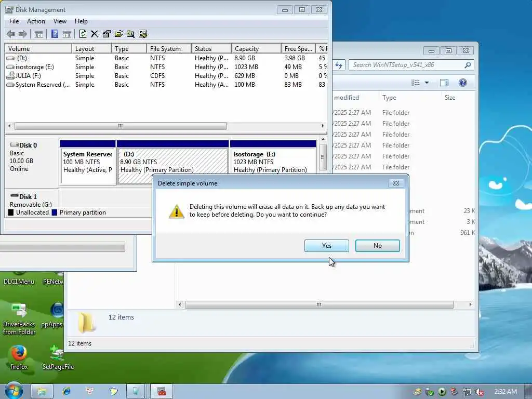The image size is (532, 399).
Task: Click the Unallocated black legend swatch
Action: click(11, 212)
